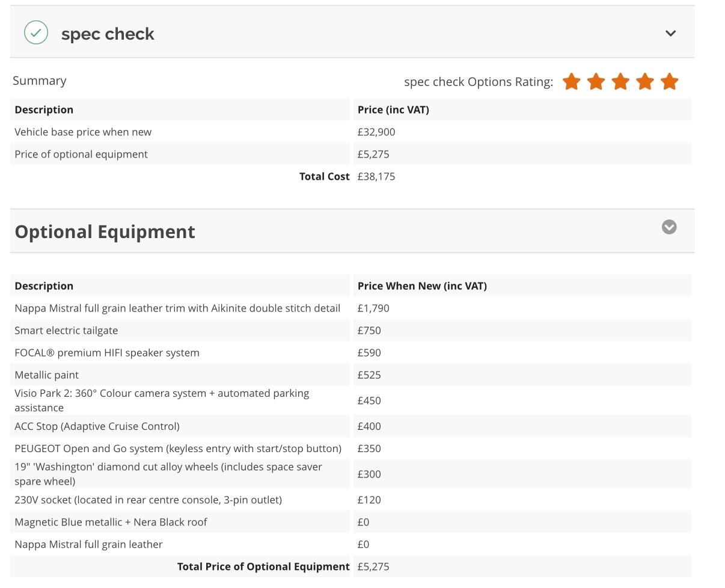Image resolution: width=725 pixels, height=588 pixels.
Task: Select the FOCAL premium HIFI speaker row
Action: coord(107,353)
